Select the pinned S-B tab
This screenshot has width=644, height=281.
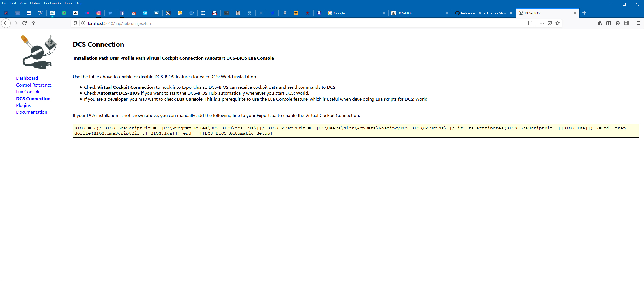coord(226,13)
